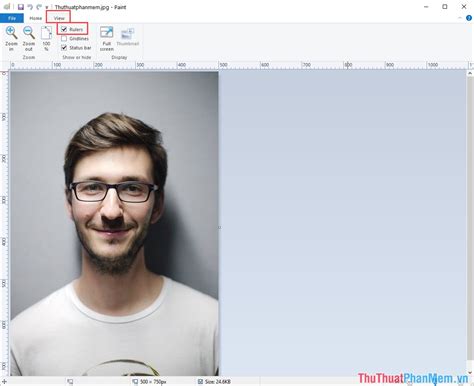Toggle the Status bar checkbox

[x=64, y=48]
